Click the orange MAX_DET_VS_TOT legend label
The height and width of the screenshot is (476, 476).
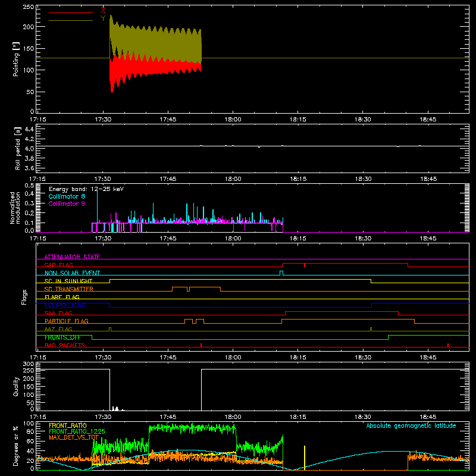pos(74,437)
